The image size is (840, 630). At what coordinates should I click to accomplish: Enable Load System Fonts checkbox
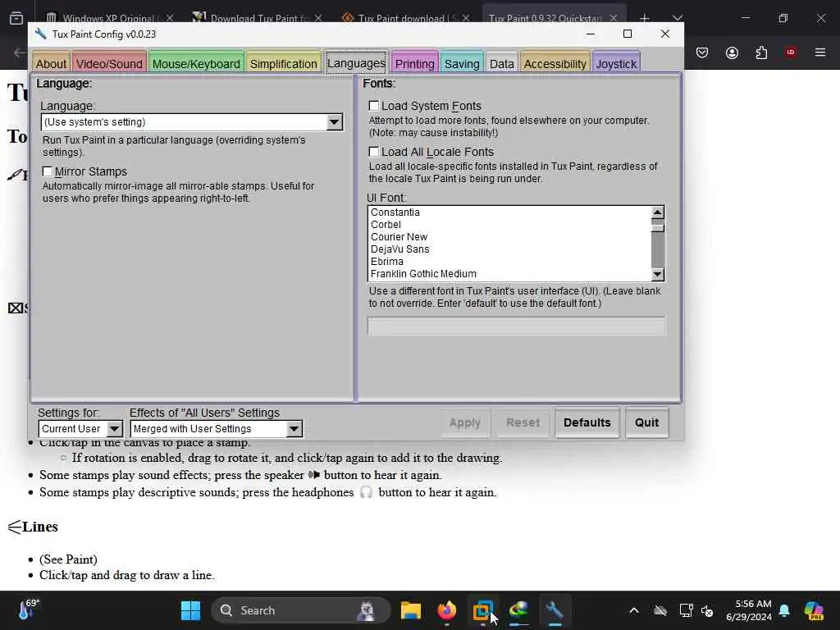pos(374,106)
